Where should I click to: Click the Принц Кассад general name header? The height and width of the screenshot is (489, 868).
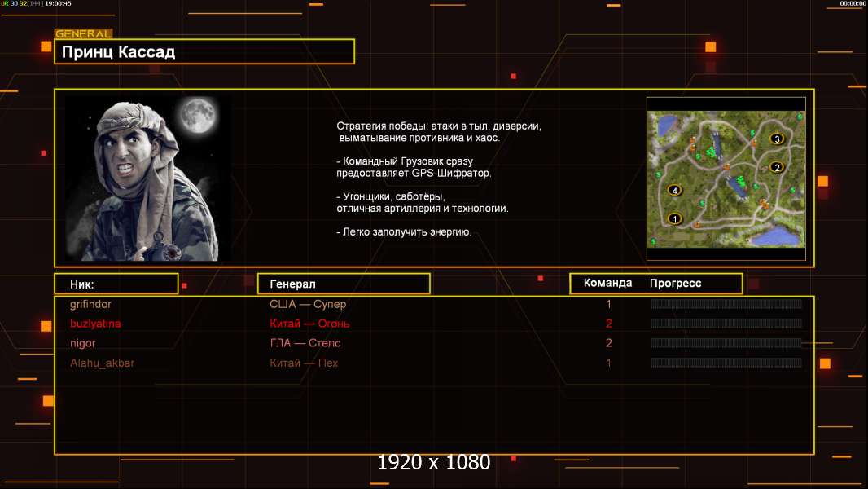pos(204,51)
